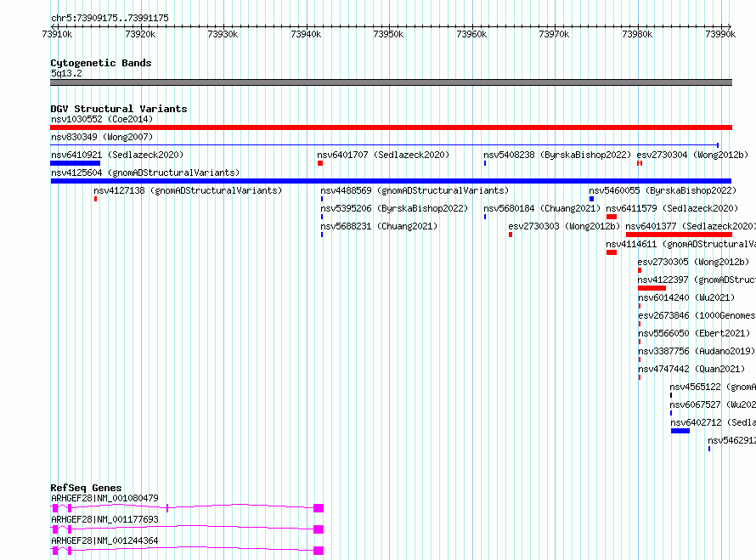
Task: Click the ARHGEF28 NM_001080479 last exon block
Action: pyautogui.click(x=319, y=508)
